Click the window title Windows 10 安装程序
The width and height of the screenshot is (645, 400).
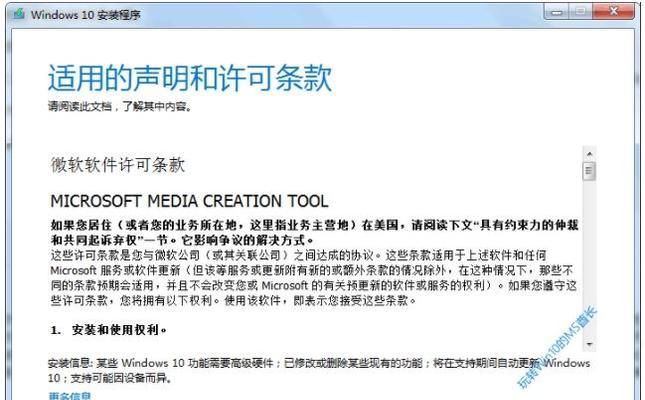click(86, 15)
